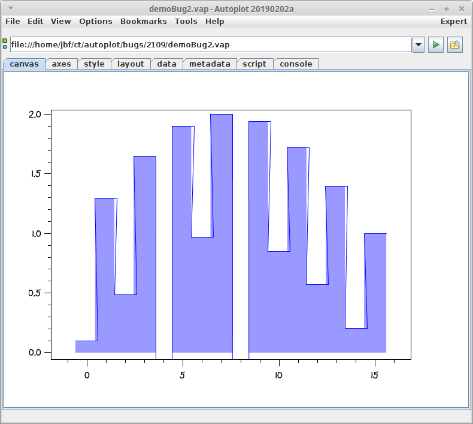This screenshot has width=473, height=424.
Task: Open the Edit menu
Action: pyautogui.click(x=35, y=21)
